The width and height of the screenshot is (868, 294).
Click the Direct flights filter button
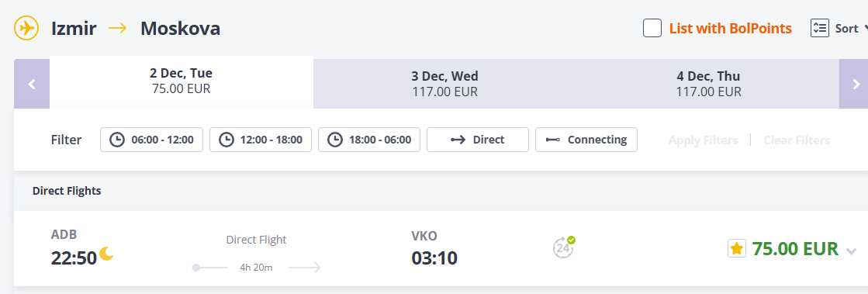478,140
